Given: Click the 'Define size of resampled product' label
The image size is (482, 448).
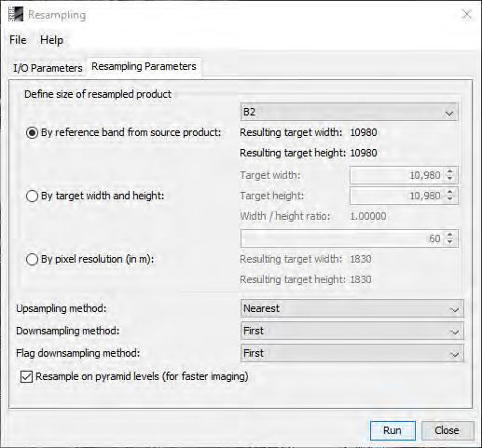Looking at the screenshot, I should 98,94.
